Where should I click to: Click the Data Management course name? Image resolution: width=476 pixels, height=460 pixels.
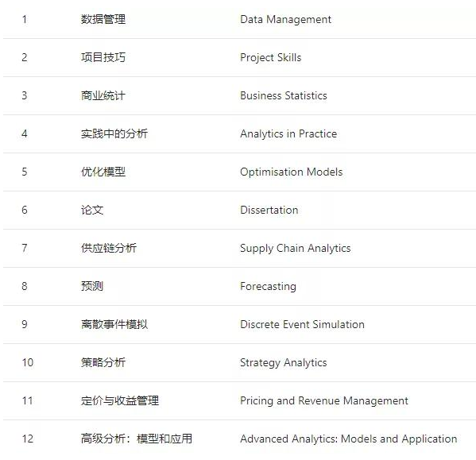[x=285, y=19]
